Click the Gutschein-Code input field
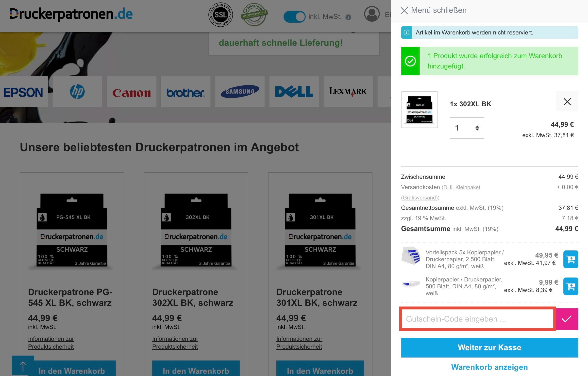 coord(478,319)
